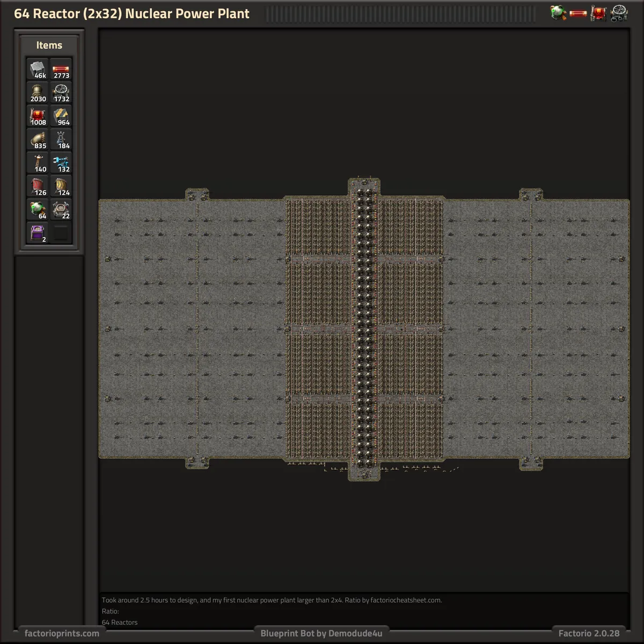Click the heat exchanger icon in title bar
Image resolution: width=644 pixels, height=644 pixels.
599,13
